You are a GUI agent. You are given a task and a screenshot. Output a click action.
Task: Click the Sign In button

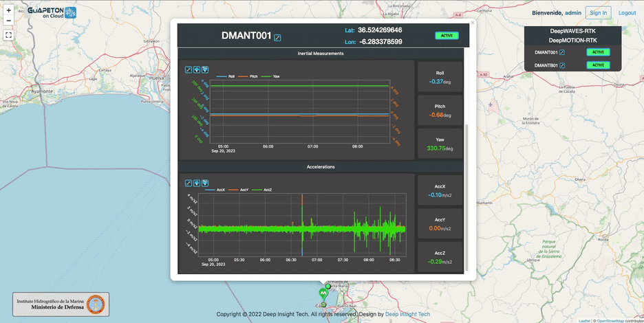click(598, 12)
